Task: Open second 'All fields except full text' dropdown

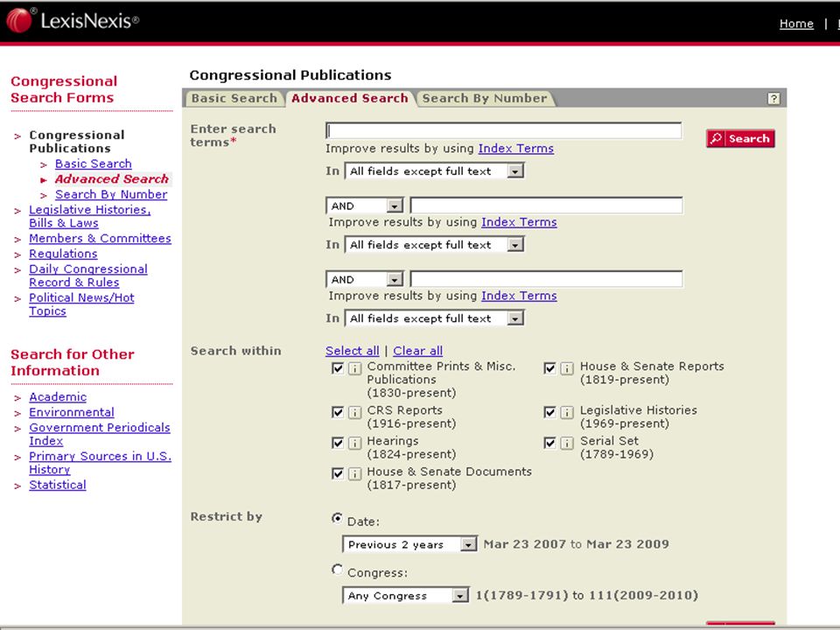Action: 434,245
